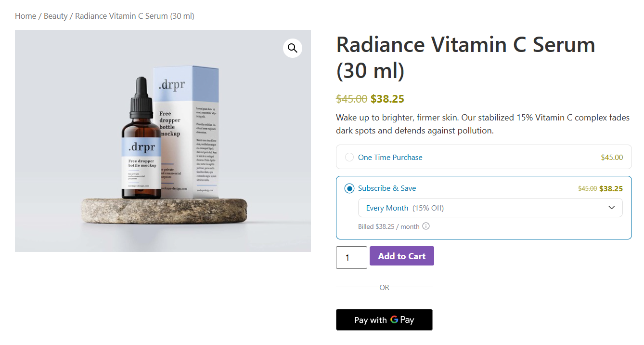The width and height of the screenshot is (644, 345).
Task: Select the Subscribe & Save option
Action: coord(349,188)
